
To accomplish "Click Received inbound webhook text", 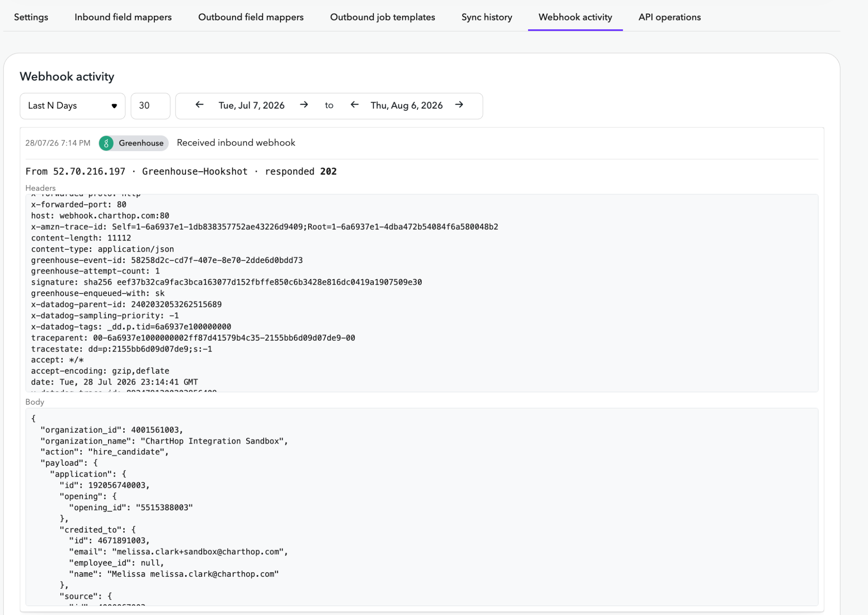I will click(236, 143).
